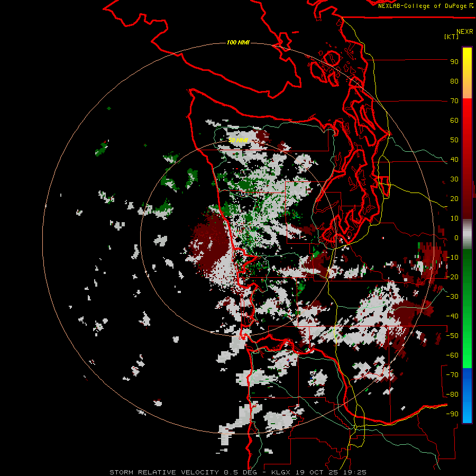Click the "100 NMI" range ring label
This screenshot has height=476, width=476.
point(238,42)
